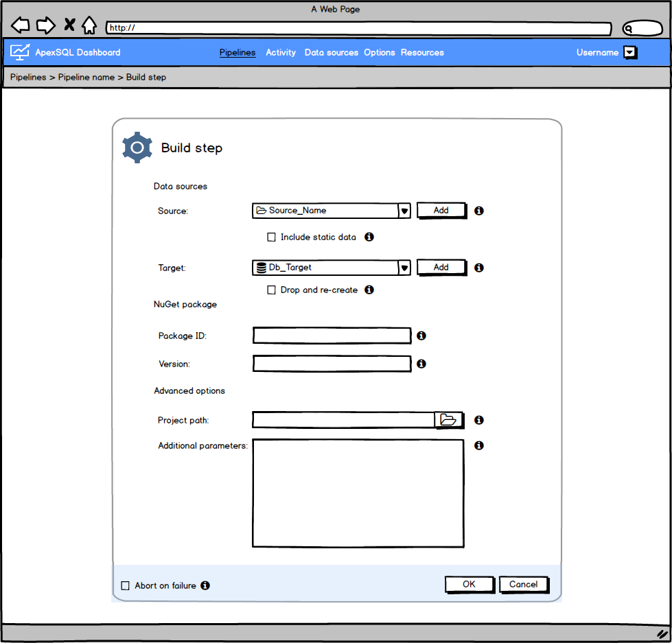The height and width of the screenshot is (643, 672).
Task: Toggle the Abort on failure checkbox
Action: click(x=125, y=585)
